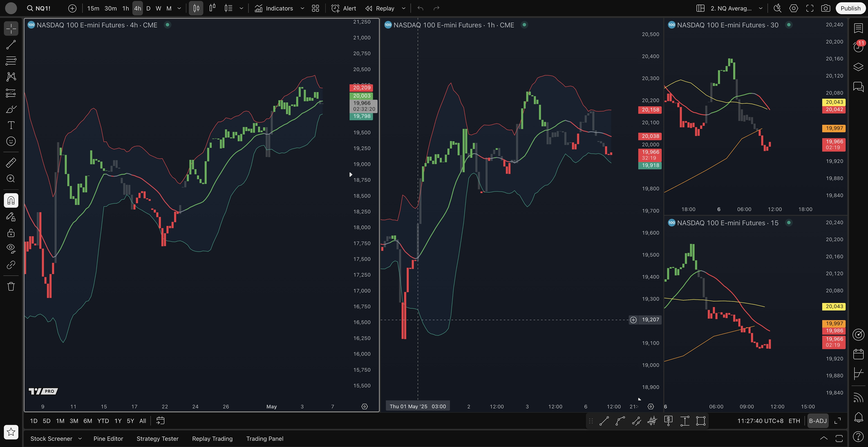Toggle Magnet mode in drawing toolbar
The image size is (868, 447).
click(x=11, y=201)
